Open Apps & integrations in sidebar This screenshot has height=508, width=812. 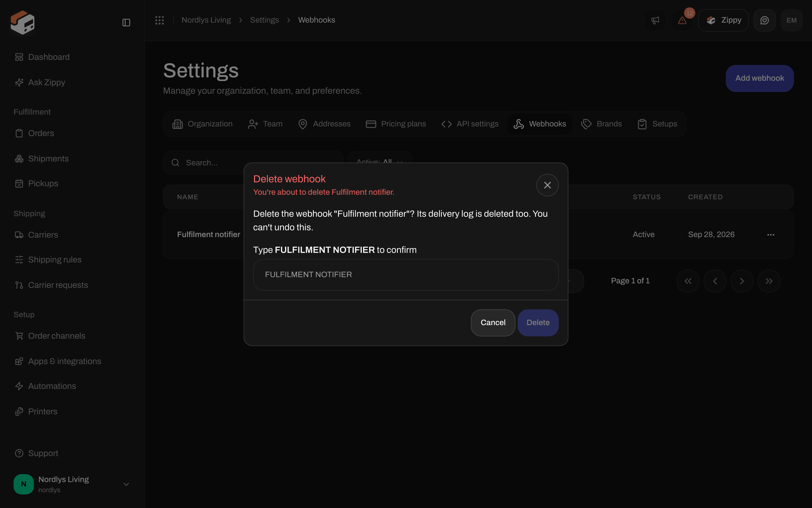point(58,361)
